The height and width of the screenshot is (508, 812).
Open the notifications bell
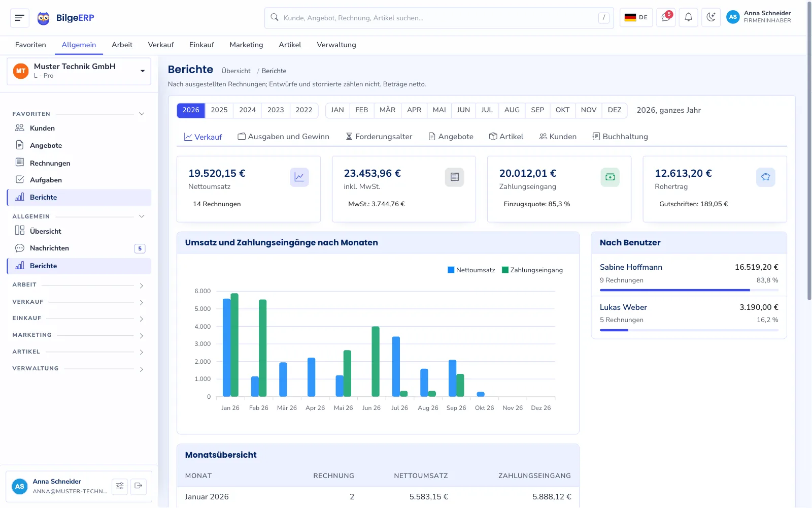pyautogui.click(x=688, y=18)
